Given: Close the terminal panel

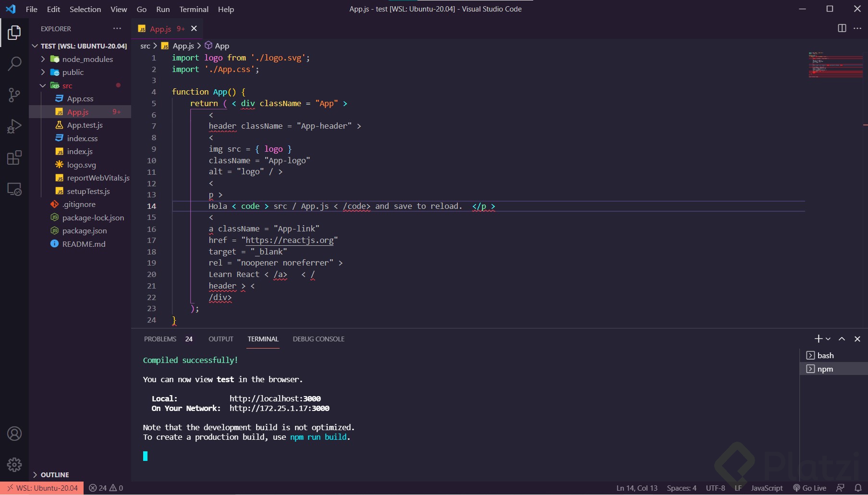Looking at the screenshot, I should tap(857, 339).
